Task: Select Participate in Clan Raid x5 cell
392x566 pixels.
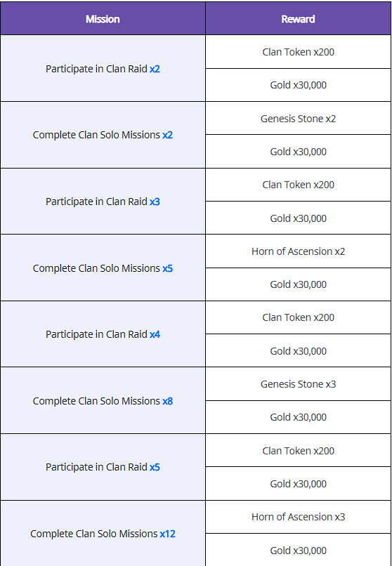Action: coord(103,467)
